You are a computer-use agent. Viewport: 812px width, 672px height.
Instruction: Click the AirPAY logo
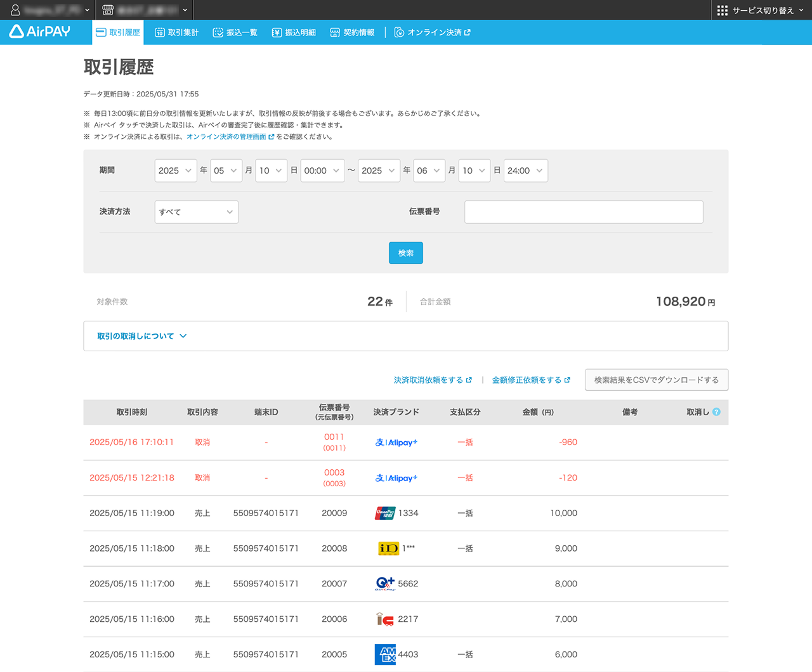(x=40, y=32)
